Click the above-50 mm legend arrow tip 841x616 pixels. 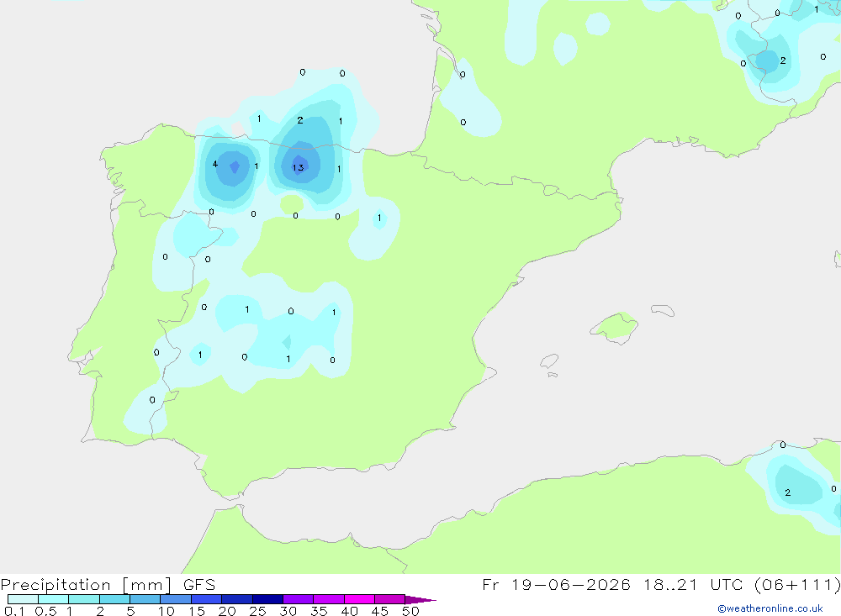tap(421, 600)
